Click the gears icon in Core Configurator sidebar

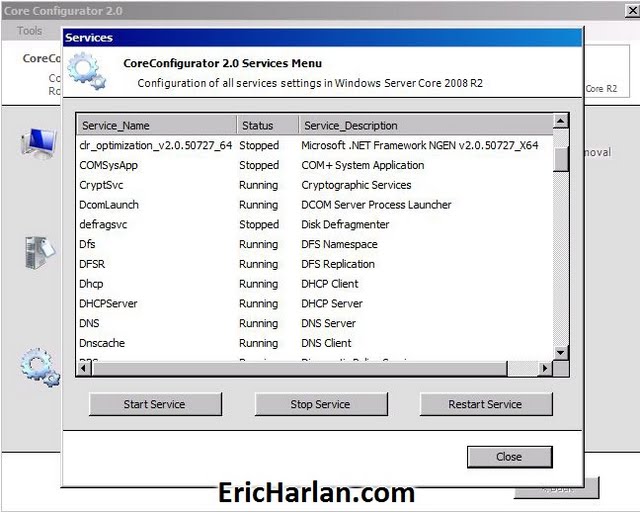[41, 367]
